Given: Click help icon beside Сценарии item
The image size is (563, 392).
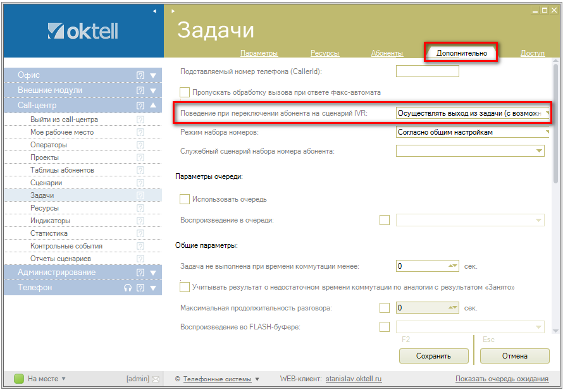Looking at the screenshot, I should (x=140, y=183).
